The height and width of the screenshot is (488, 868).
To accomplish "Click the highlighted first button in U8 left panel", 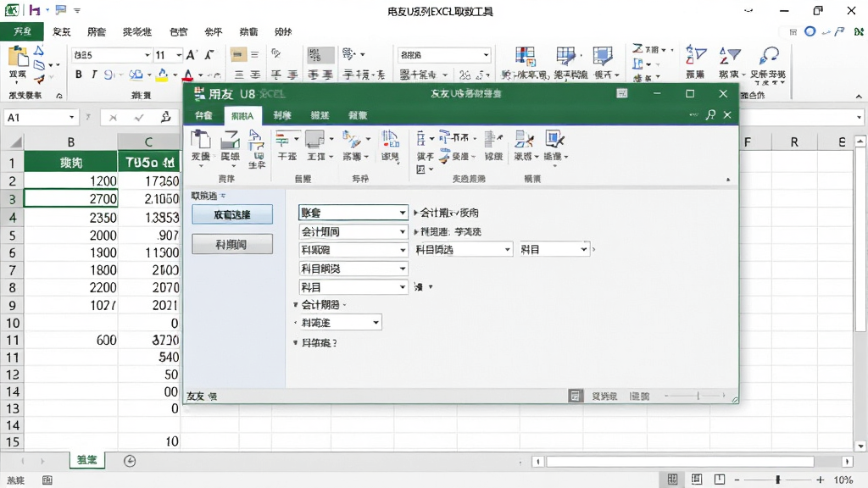I will (232, 214).
